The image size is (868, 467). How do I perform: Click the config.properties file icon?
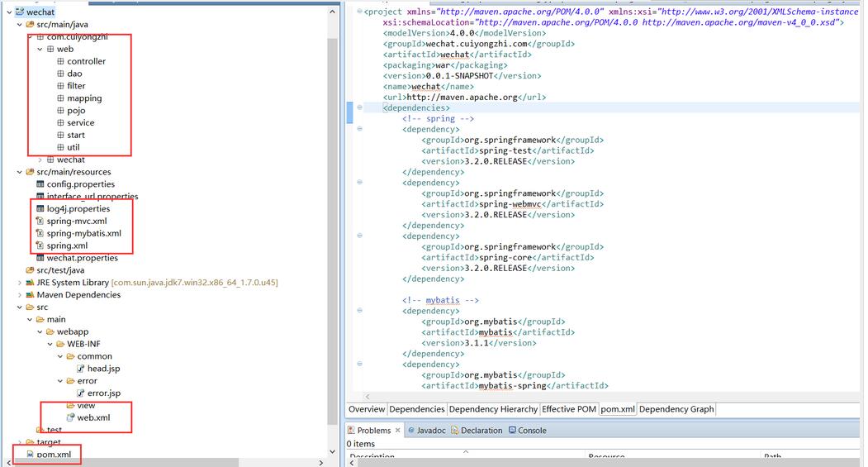40,184
